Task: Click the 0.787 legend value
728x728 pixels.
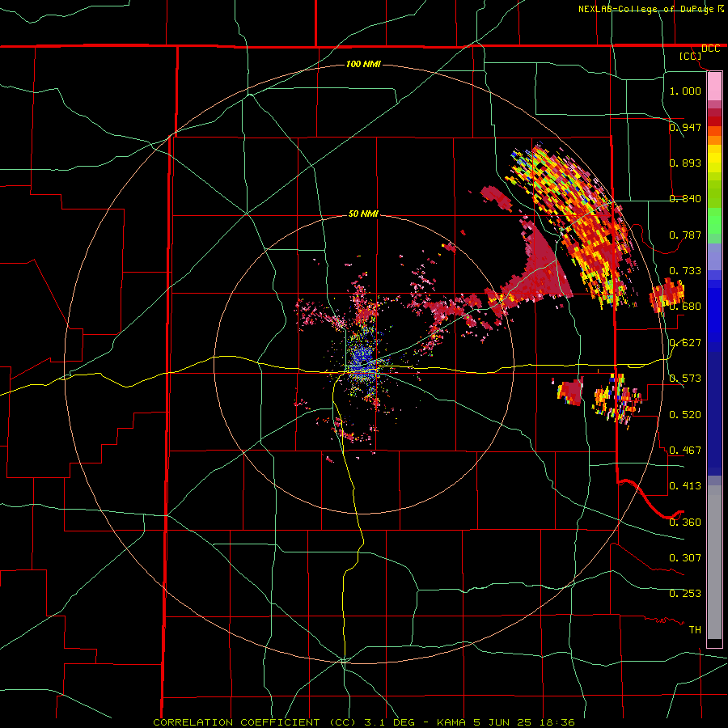Action: [685, 235]
